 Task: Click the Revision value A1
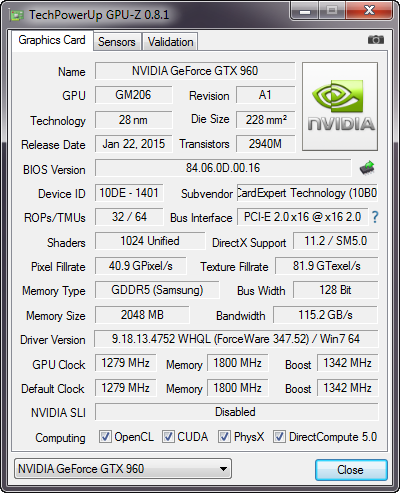point(266,95)
